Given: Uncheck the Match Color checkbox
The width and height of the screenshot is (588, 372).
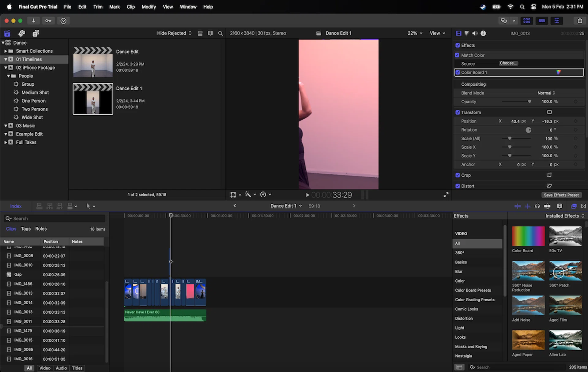Looking at the screenshot, I should [458, 55].
